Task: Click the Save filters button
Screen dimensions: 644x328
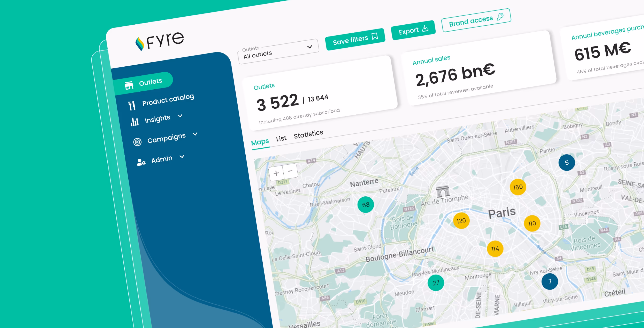Action: coord(355,39)
